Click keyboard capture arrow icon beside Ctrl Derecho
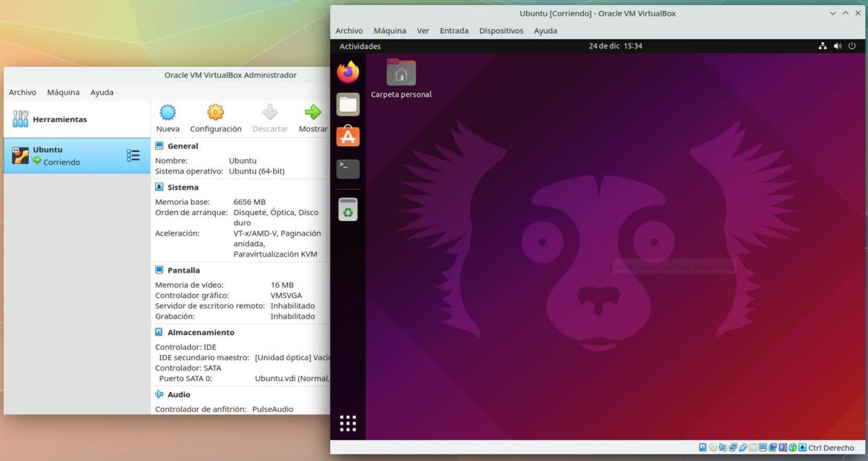Image resolution: width=868 pixels, height=461 pixels. point(802,448)
